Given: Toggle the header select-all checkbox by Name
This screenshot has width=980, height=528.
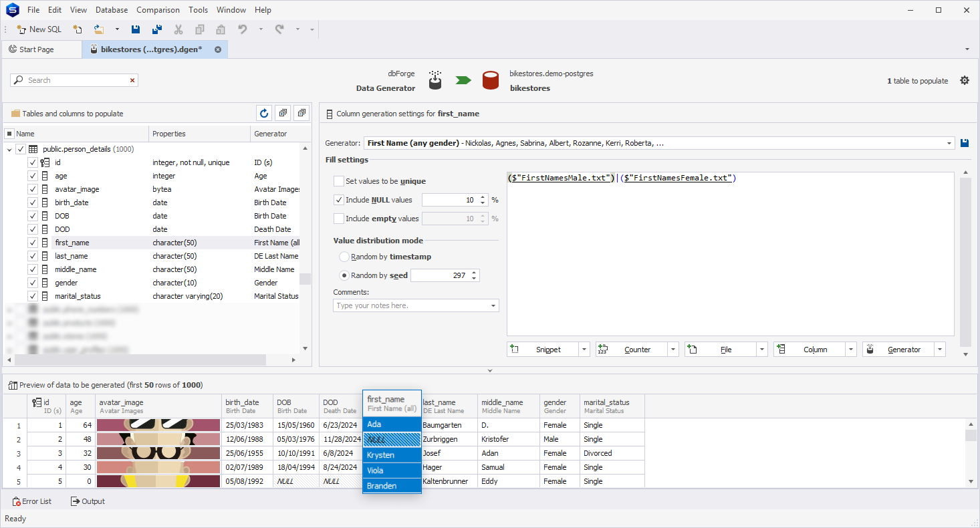Looking at the screenshot, I should [x=9, y=134].
